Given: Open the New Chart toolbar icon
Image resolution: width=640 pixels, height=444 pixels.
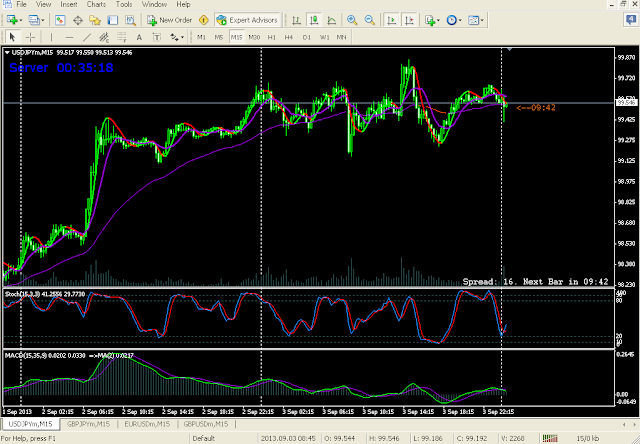Looking at the screenshot, I should click(12, 20).
